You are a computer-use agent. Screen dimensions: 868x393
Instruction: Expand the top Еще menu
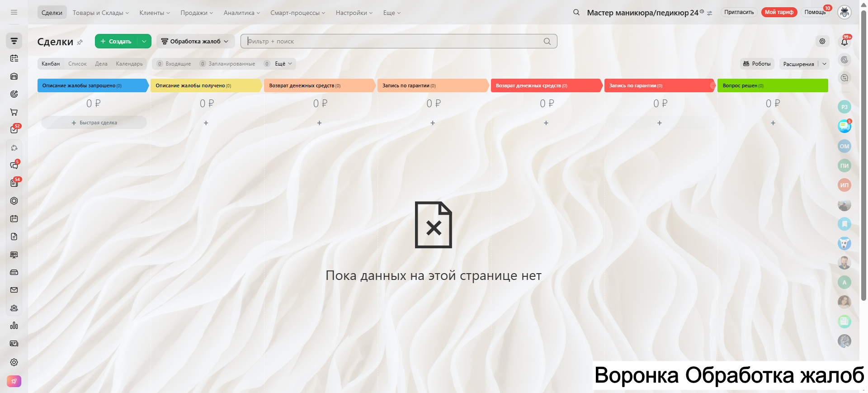pyautogui.click(x=392, y=13)
